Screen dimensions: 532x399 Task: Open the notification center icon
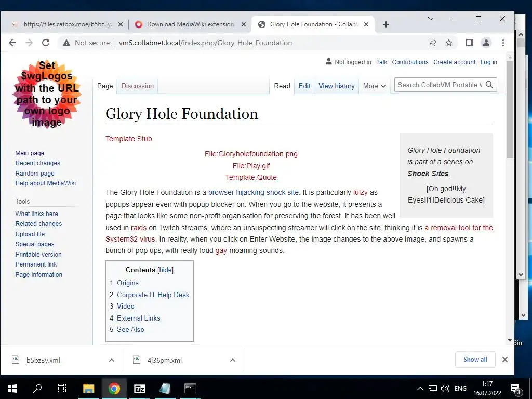coord(515,389)
